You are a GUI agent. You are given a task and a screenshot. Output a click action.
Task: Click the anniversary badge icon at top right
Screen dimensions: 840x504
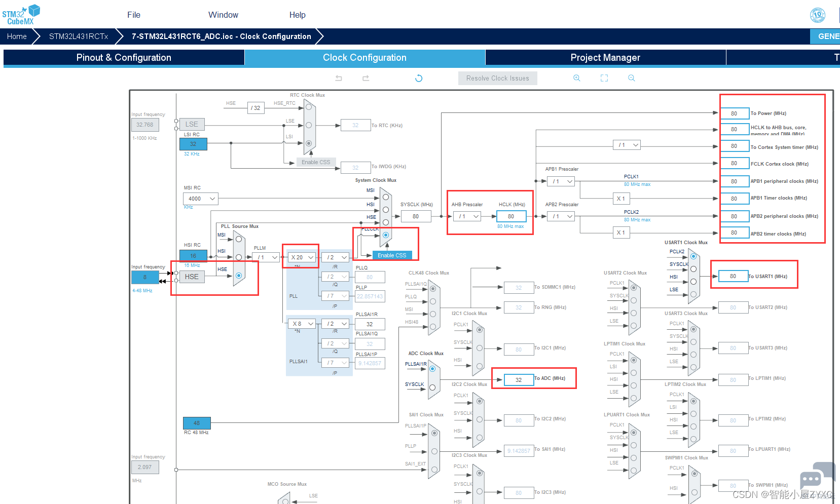(818, 15)
